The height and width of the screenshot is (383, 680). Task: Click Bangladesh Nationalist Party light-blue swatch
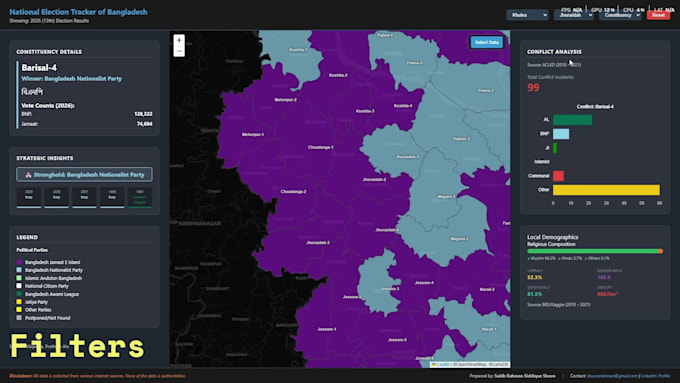[x=19, y=270]
